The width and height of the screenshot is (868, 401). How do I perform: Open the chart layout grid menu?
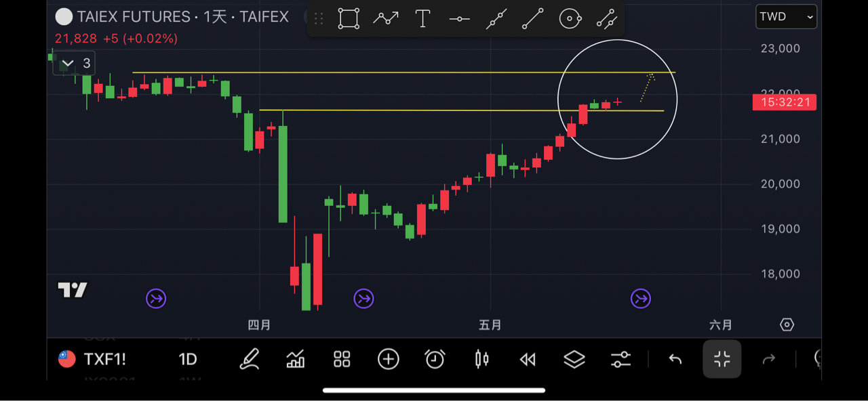coord(342,359)
